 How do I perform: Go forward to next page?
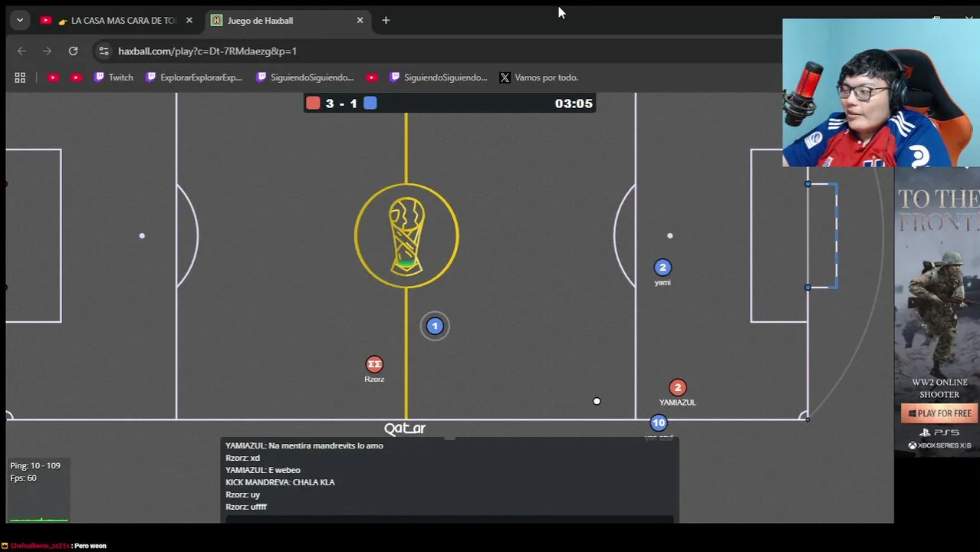pos(48,51)
